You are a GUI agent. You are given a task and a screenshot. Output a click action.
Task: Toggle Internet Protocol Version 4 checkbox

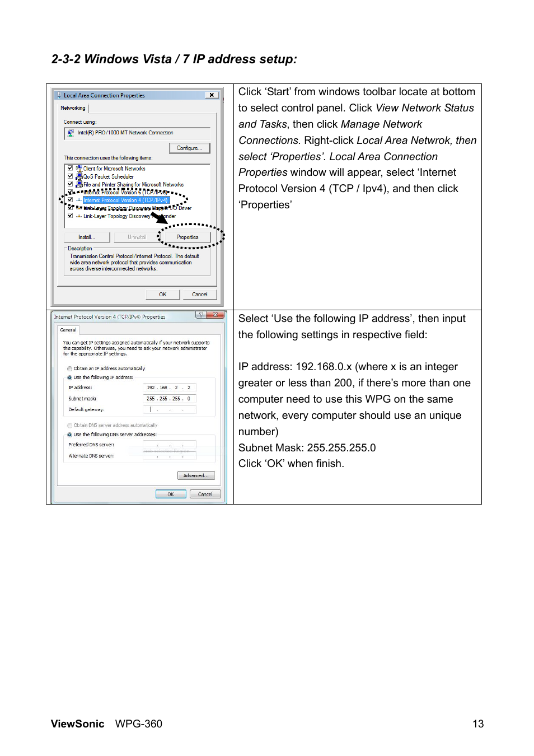click(x=70, y=200)
